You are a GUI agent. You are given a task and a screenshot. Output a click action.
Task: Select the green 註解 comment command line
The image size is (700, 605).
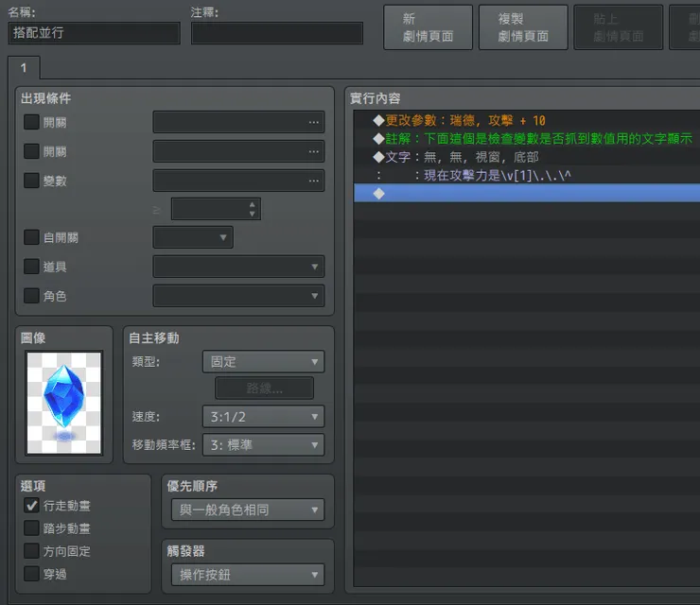click(x=527, y=139)
